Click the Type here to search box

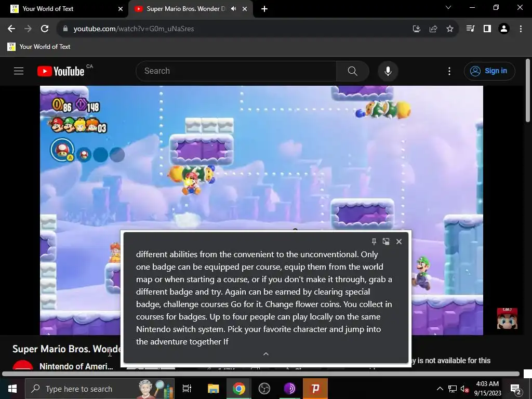100,389
